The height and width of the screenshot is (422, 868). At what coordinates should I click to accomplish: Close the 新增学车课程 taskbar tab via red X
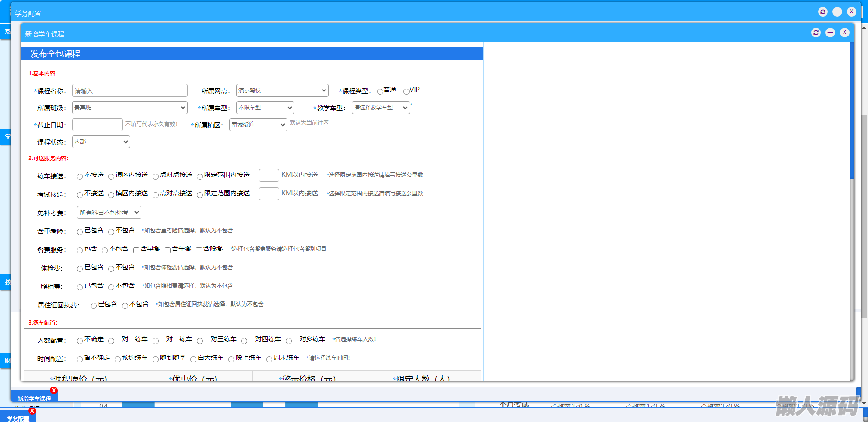click(54, 391)
